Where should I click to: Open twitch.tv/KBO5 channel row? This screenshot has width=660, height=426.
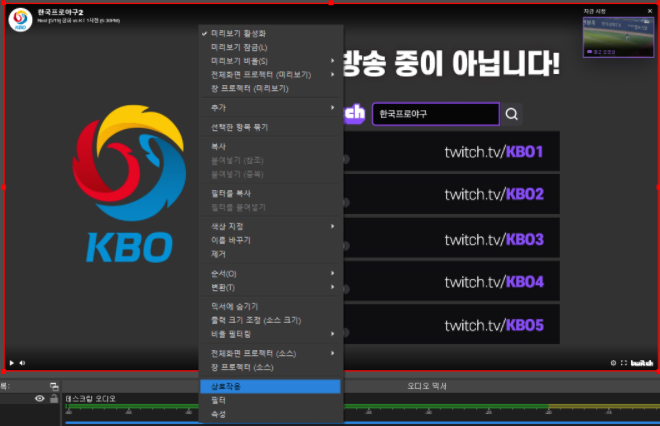452,325
